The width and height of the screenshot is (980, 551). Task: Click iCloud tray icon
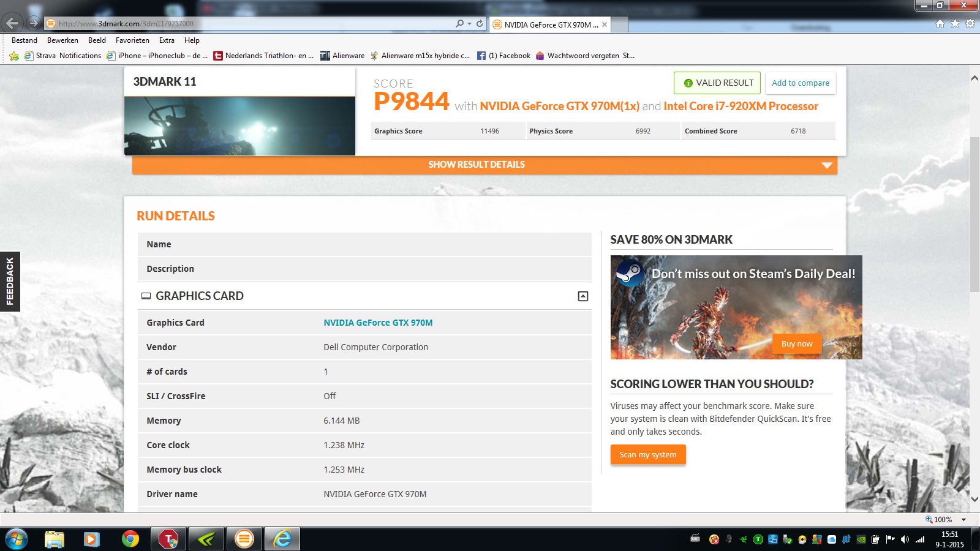tap(832, 539)
